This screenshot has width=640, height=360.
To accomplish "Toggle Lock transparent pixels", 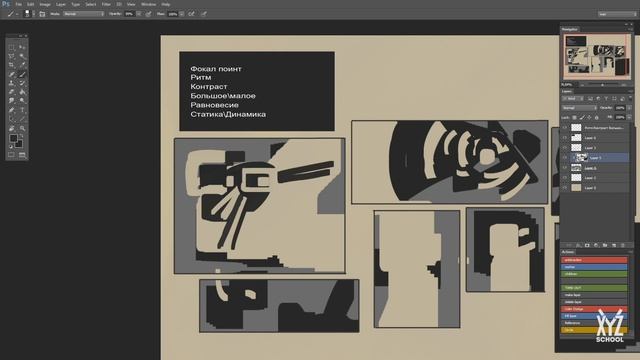I will (574, 118).
